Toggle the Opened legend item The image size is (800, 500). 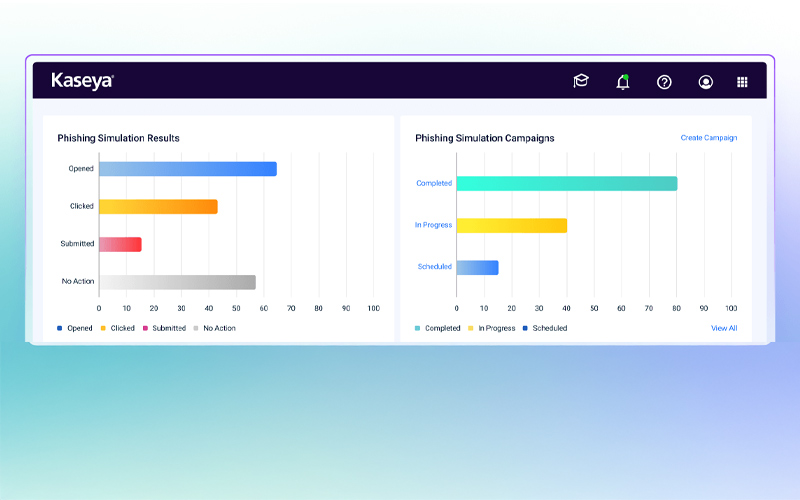75,328
